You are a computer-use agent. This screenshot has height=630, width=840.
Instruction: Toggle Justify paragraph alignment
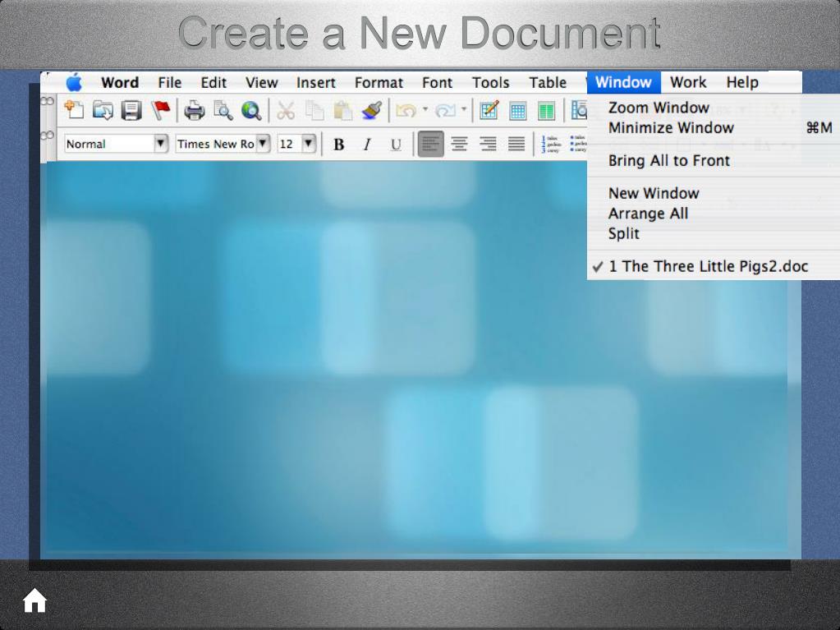click(516, 144)
